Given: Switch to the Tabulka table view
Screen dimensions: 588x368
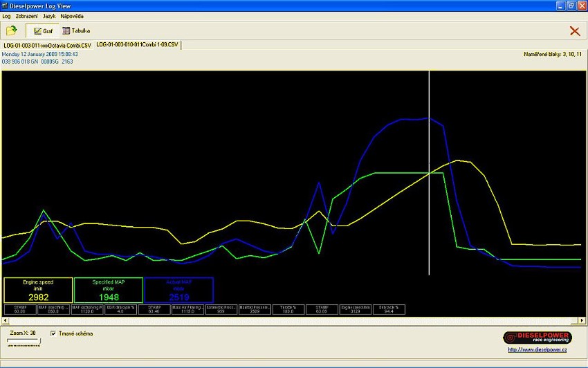Looking at the screenshot, I should [76, 30].
